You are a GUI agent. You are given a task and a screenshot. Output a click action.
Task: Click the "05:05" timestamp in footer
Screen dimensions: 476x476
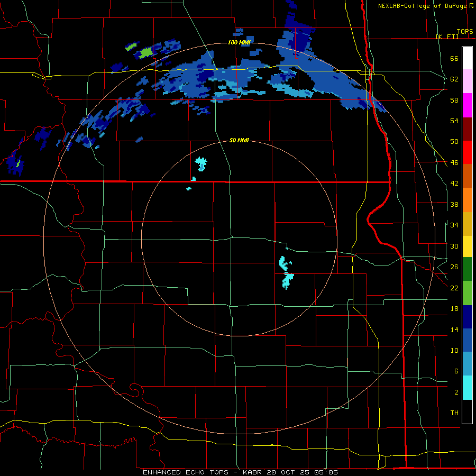coord(325,472)
